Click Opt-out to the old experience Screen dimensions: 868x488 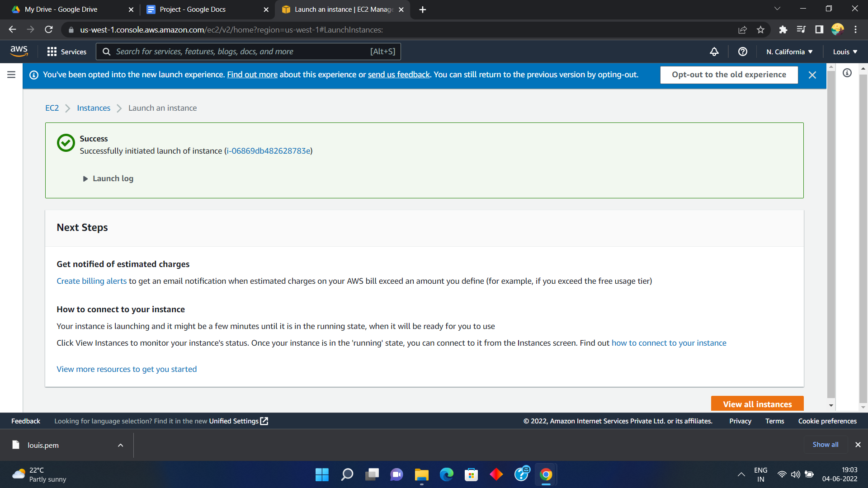729,75
